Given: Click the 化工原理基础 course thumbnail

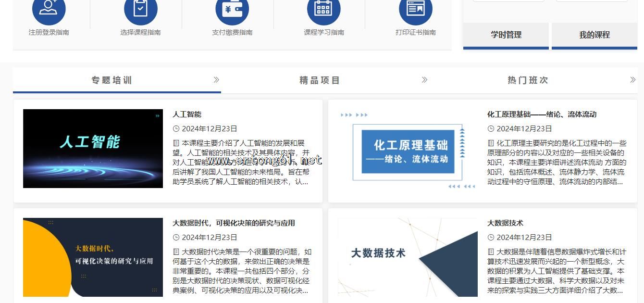Looking at the screenshot, I should pyautogui.click(x=408, y=149).
